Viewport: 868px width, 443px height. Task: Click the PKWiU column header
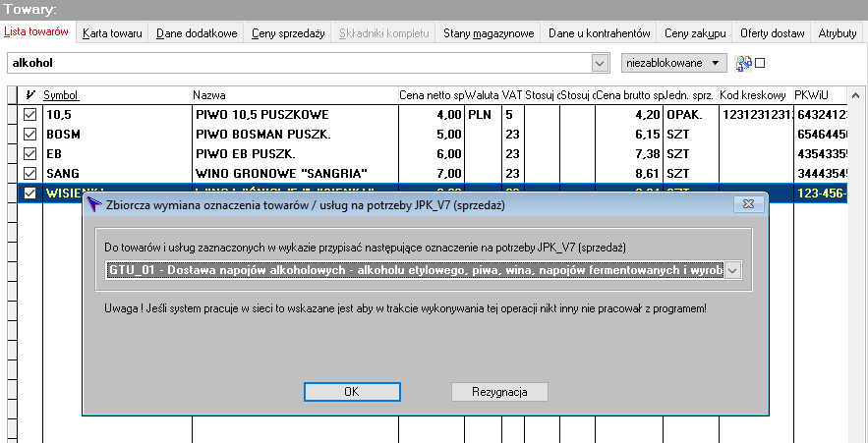[821, 95]
